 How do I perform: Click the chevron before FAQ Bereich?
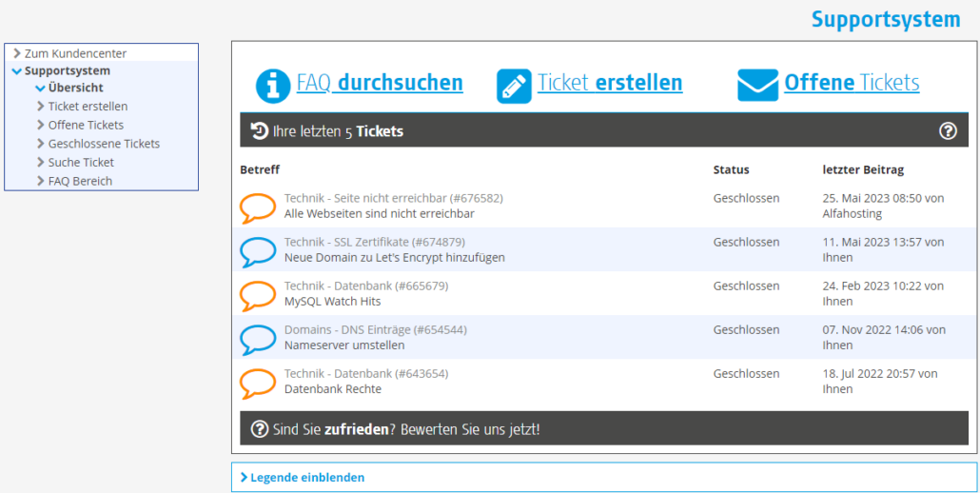(41, 181)
